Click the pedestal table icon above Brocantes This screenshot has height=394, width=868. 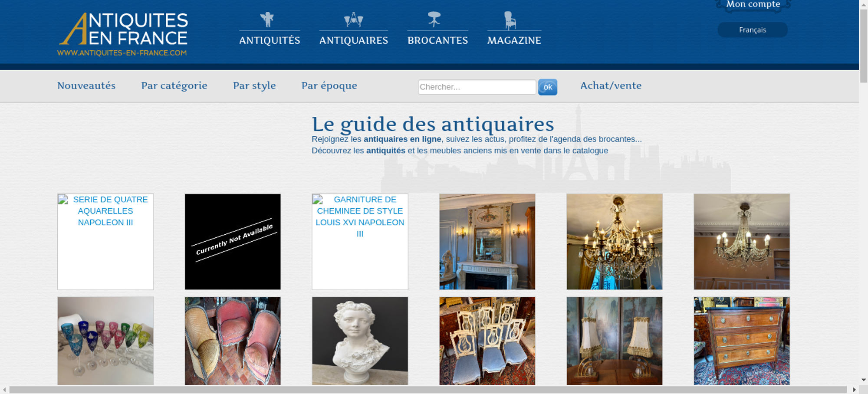tap(434, 20)
